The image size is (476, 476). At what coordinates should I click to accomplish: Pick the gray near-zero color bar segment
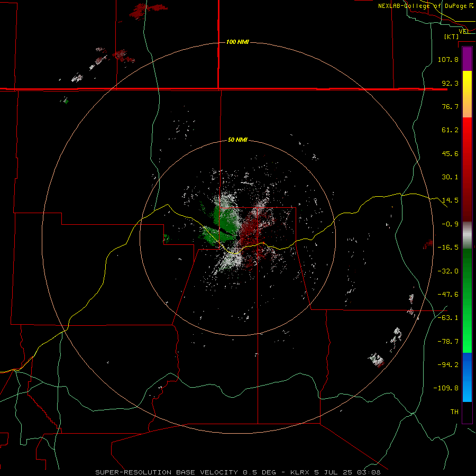(467, 235)
